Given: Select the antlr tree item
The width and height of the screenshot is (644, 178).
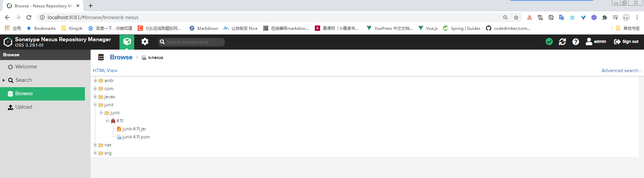Looking at the screenshot, I should coord(109,80).
